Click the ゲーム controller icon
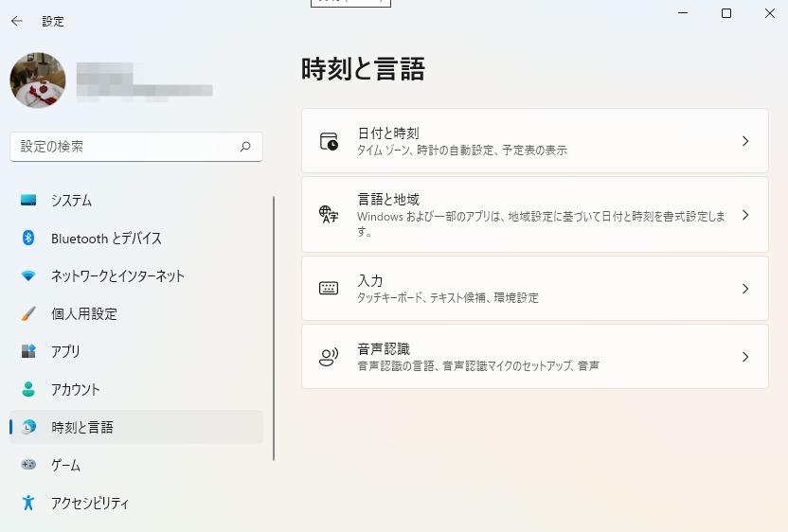The width and height of the screenshot is (788, 532). click(x=28, y=465)
